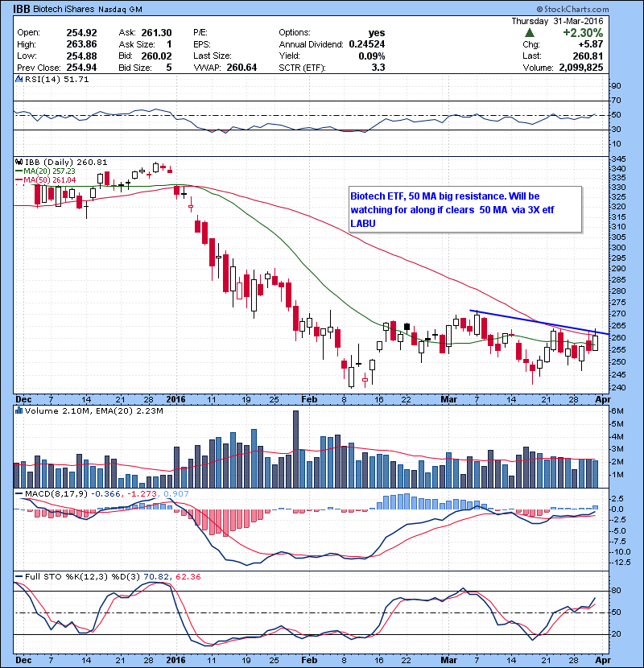Click the Last price 260.81
This screenshot has width=644, height=668.
[588, 56]
